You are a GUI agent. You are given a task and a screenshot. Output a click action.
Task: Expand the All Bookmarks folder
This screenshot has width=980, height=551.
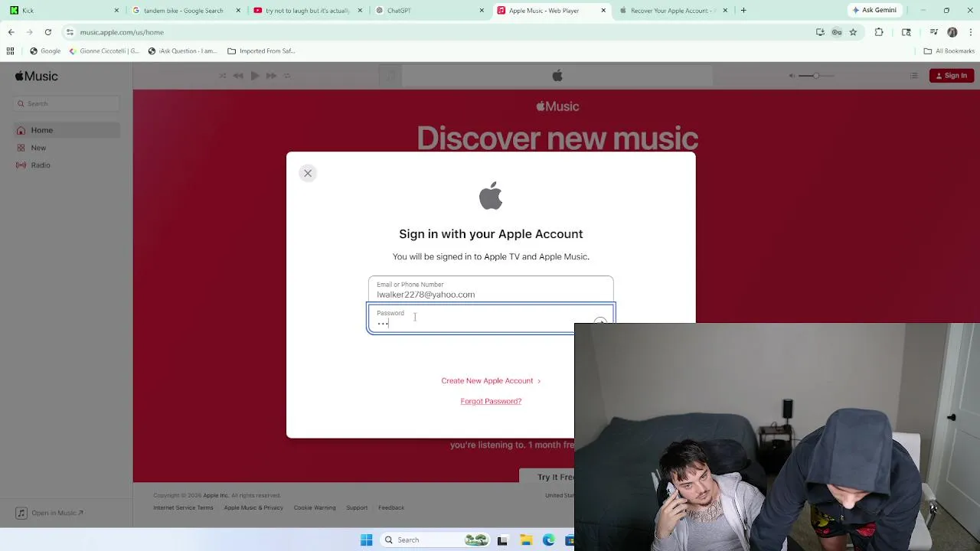pos(949,51)
